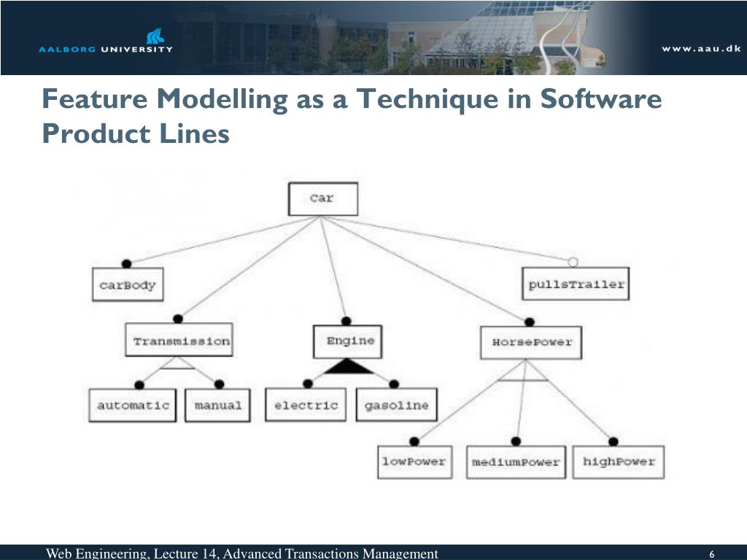
Task: Click the mandatory filled dot above carBody
Action: tap(126, 264)
